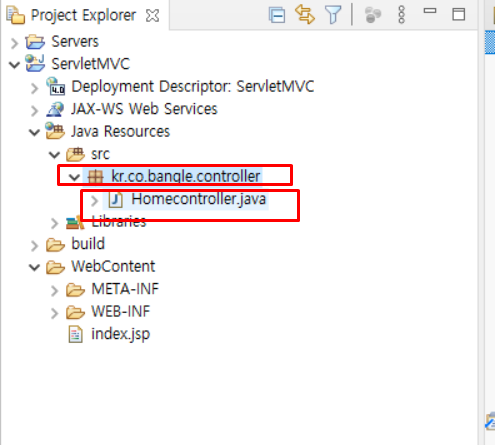Screen dimensions: 495x445
Task: Expand the META-INF folder
Action: click(54, 291)
